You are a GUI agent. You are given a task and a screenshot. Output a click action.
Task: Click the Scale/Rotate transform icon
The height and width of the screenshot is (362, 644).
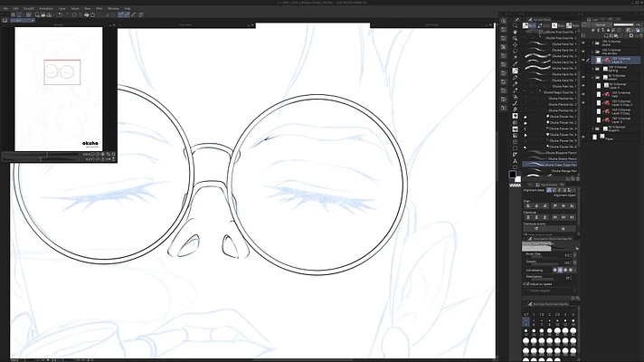pyautogui.click(x=92, y=14)
